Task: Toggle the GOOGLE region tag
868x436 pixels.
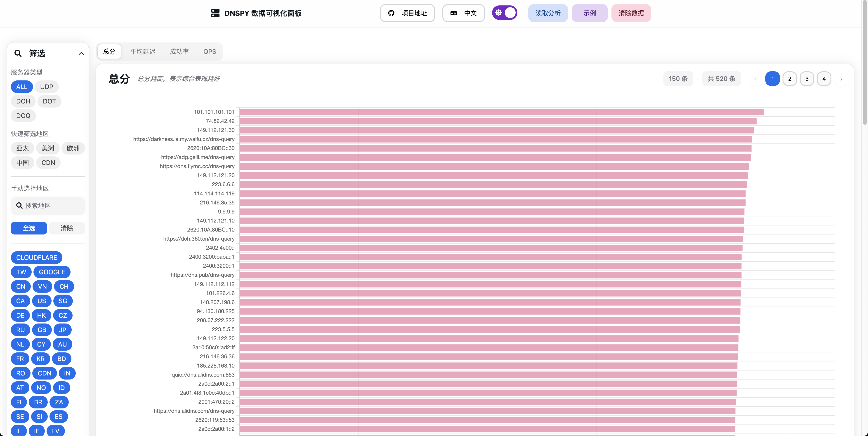Action: pos(52,272)
